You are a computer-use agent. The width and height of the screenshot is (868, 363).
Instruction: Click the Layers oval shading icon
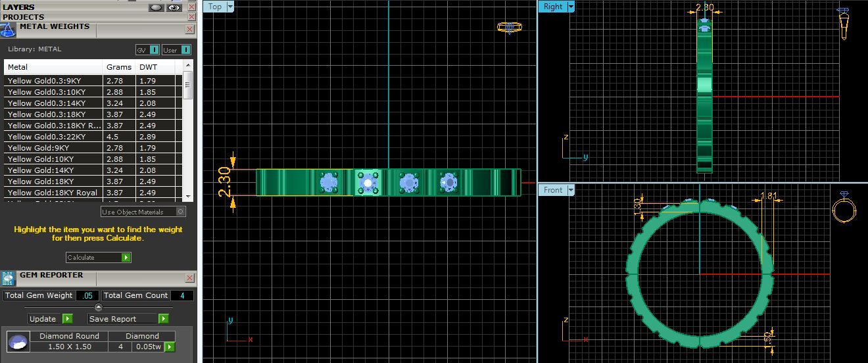pos(156,7)
